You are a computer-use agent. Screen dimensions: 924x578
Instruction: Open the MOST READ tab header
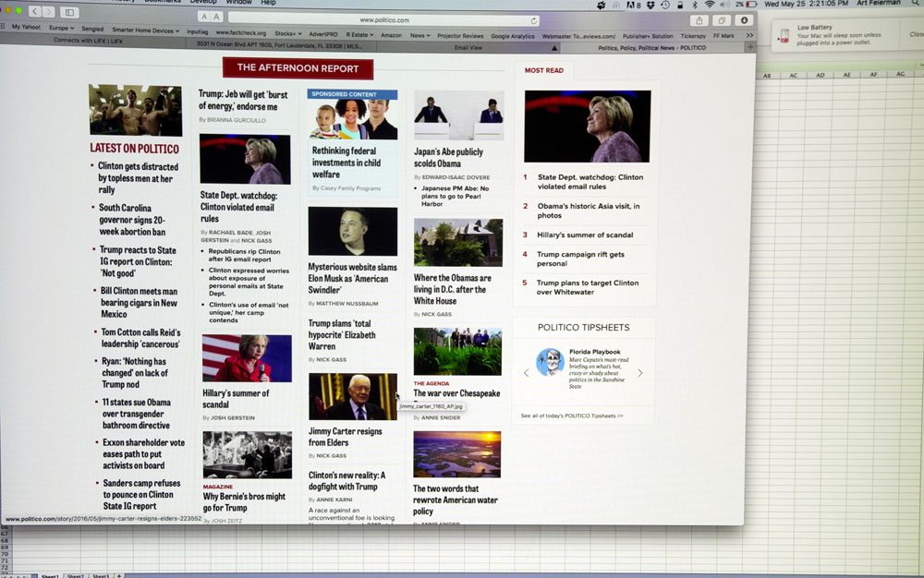(544, 70)
